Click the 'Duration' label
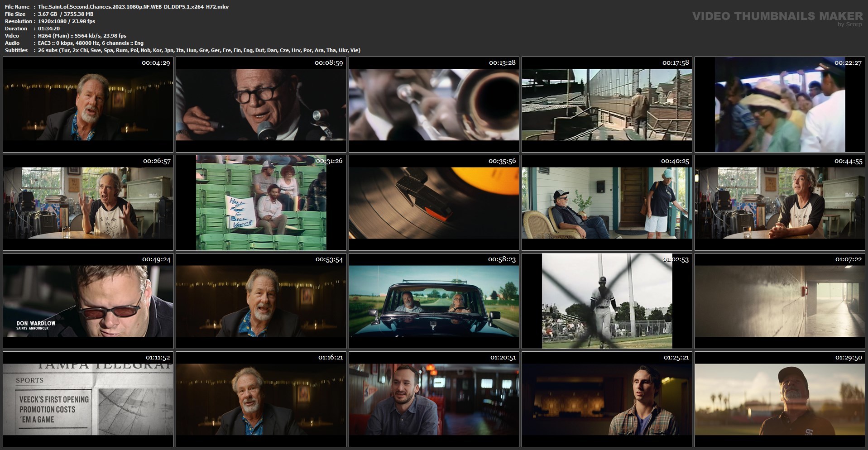868x450 pixels. pos(16,29)
